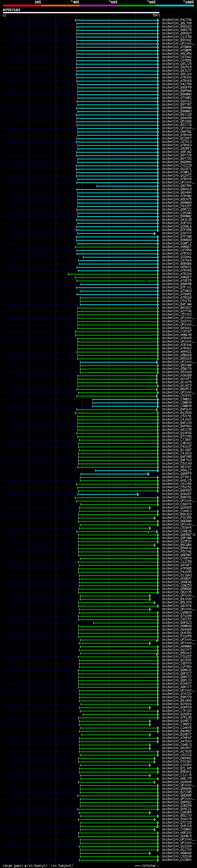
Task: Select label UniRef100_Q7XAB2
Action: pyautogui.click(x=176, y=98)
